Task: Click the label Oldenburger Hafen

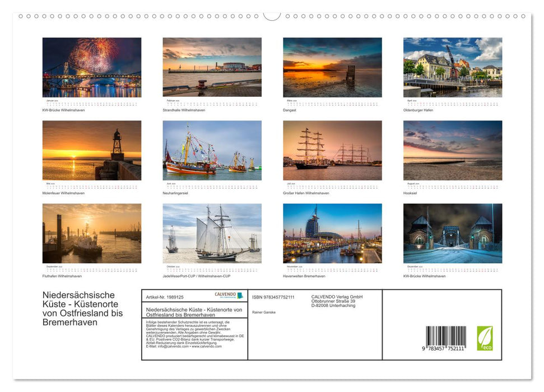Action: (x=419, y=110)
